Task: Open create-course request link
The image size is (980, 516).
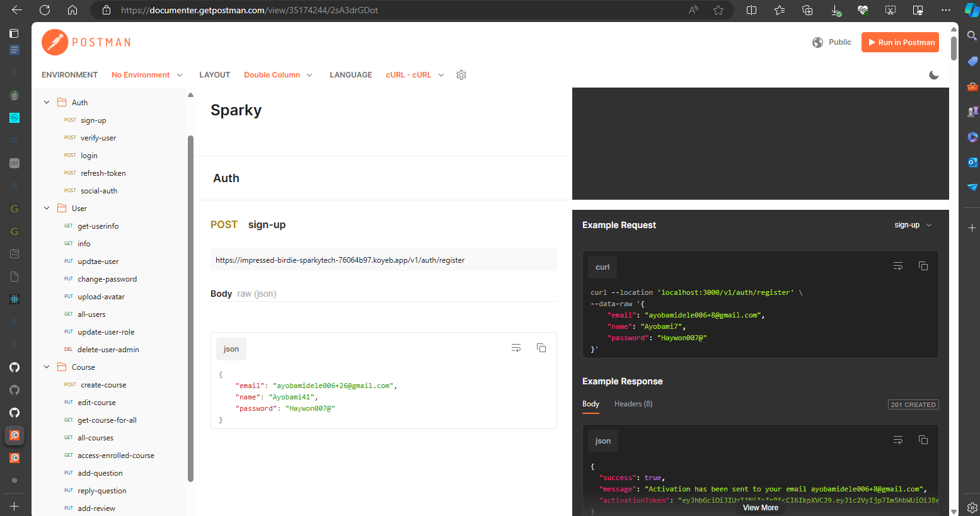Action: coord(103,385)
